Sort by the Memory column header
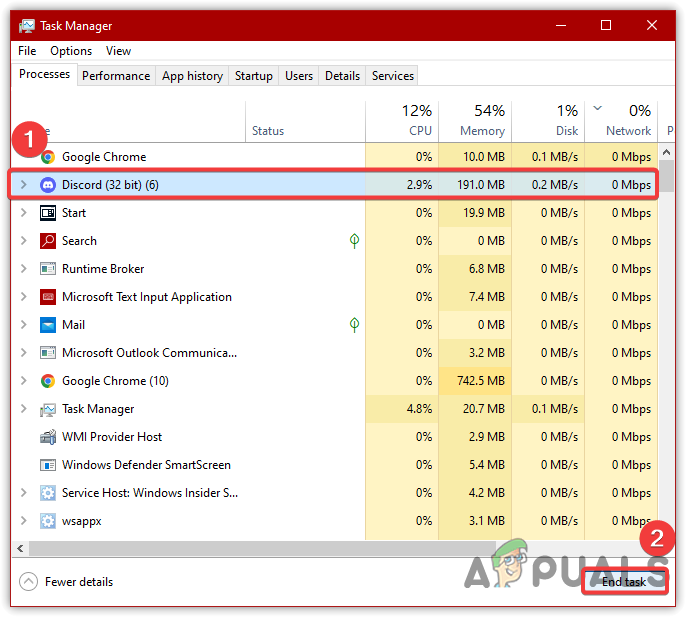Screen dimensions: 686x617 click(x=475, y=121)
